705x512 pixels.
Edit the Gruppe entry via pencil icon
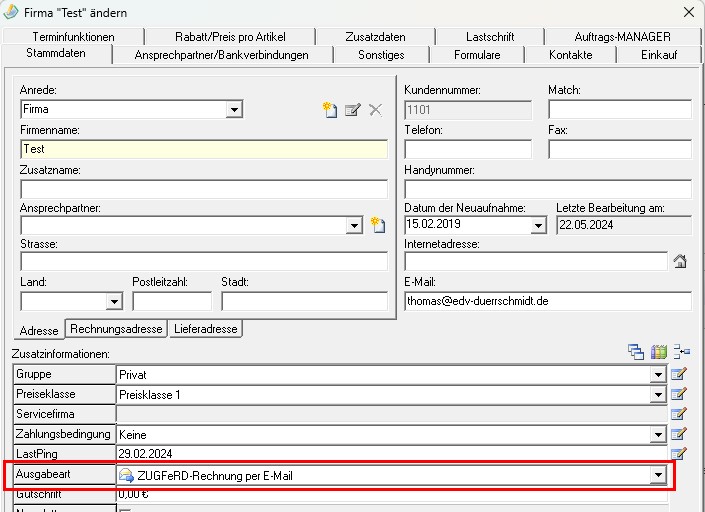coord(678,374)
